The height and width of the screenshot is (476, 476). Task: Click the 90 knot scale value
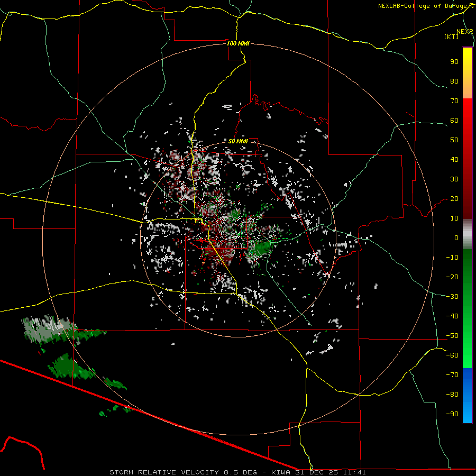(x=454, y=62)
